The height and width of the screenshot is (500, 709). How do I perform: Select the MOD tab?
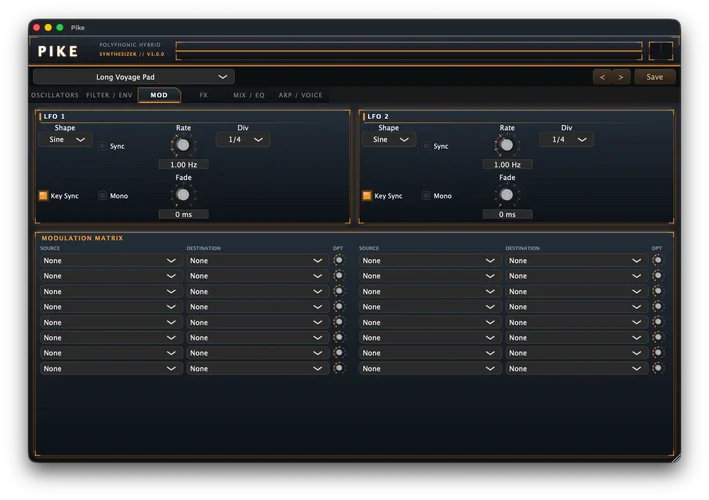(159, 95)
